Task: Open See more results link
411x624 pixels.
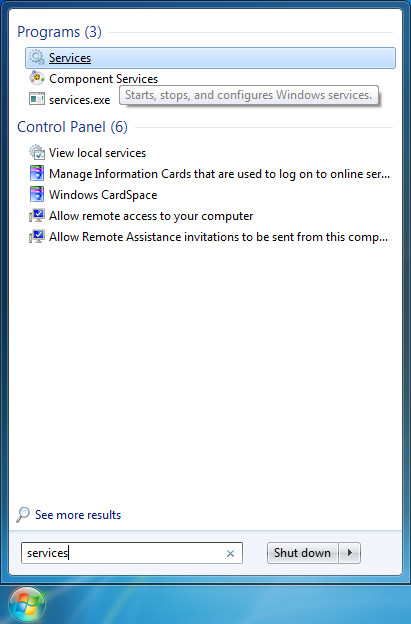Action: (78, 515)
